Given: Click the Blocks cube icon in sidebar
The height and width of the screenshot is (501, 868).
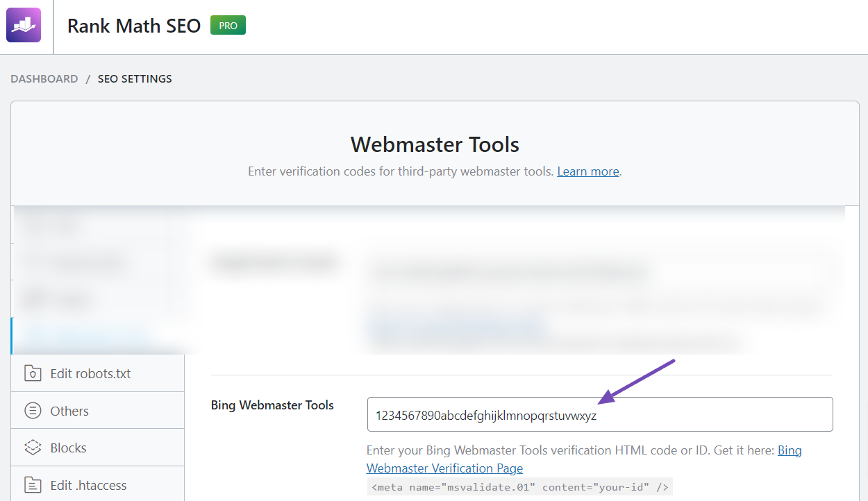Looking at the screenshot, I should (x=33, y=447).
